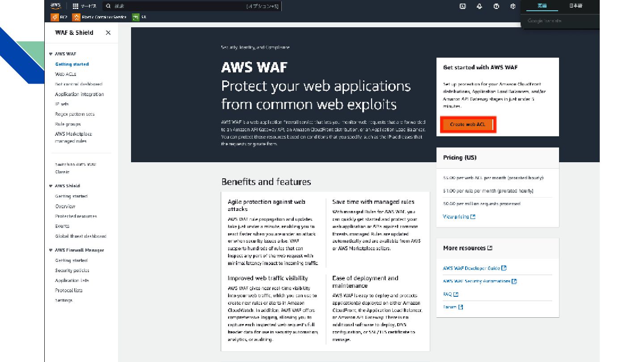Click the AWS logo home icon

click(x=55, y=6)
